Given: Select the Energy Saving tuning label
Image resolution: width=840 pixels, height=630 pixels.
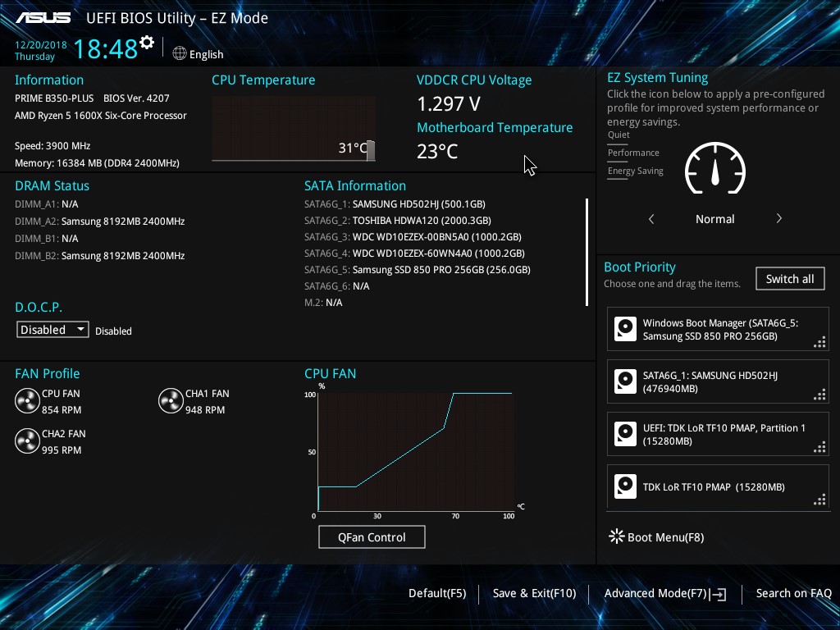Looking at the screenshot, I should point(636,171).
